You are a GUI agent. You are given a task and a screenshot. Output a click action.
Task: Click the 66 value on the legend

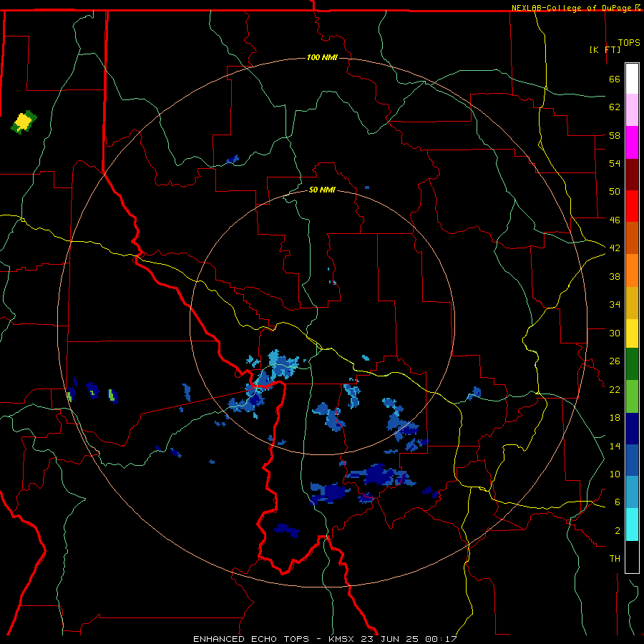[615, 79]
